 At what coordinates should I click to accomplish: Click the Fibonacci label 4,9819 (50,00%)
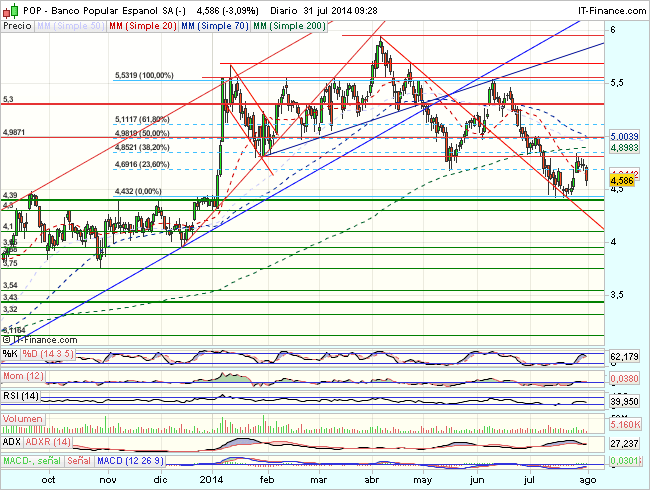click(142, 133)
